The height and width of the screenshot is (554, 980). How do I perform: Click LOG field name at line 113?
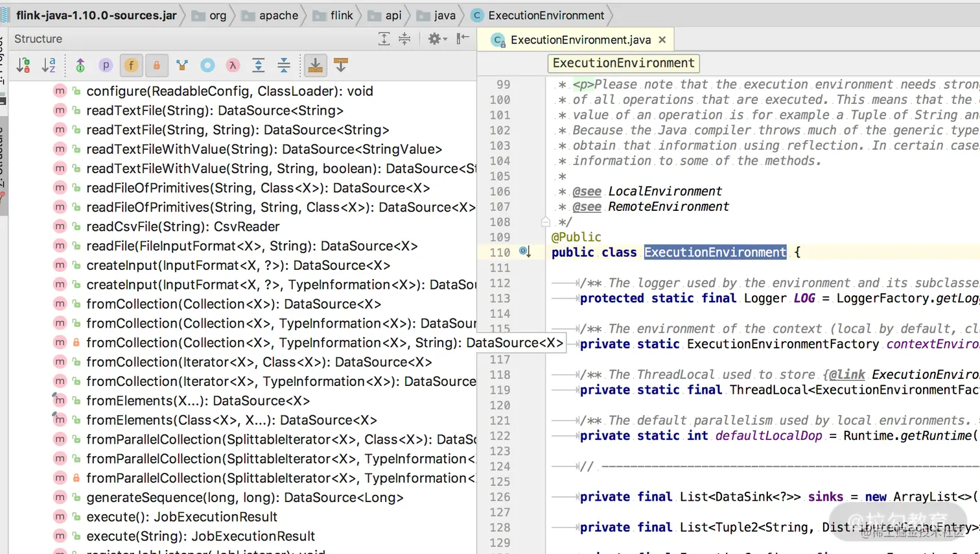pyautogui.click(x=804, y=298)
